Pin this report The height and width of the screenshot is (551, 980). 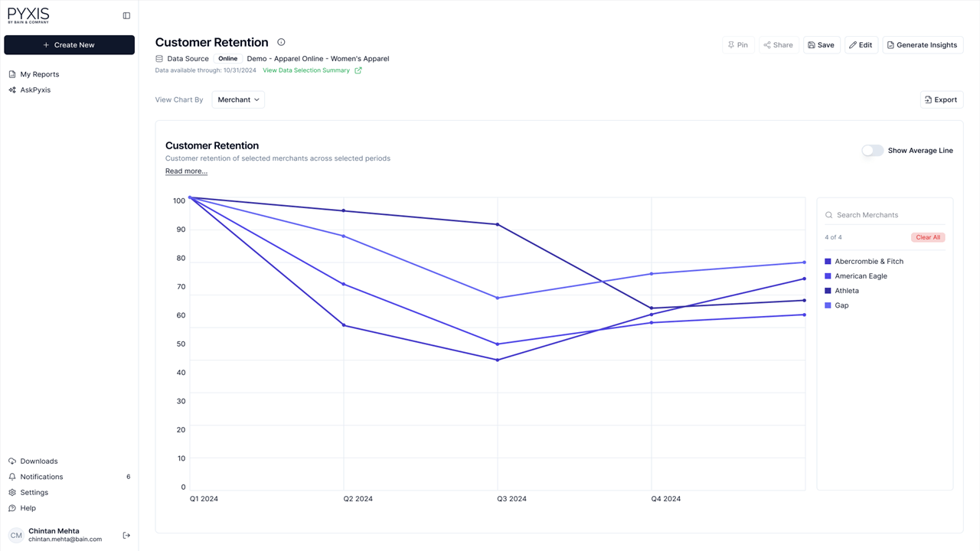click(x=738, y=45)
